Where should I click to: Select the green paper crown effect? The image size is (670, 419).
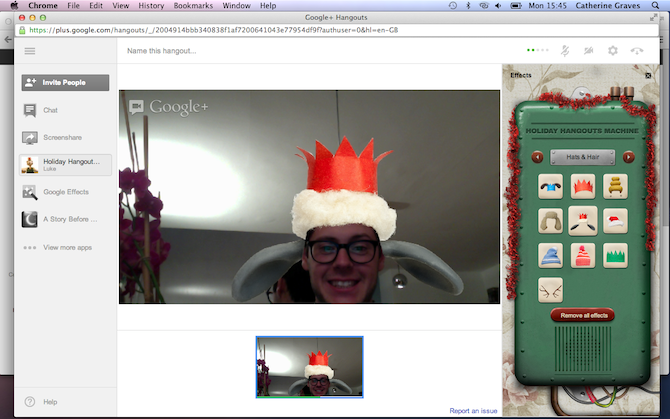point(615,256)
